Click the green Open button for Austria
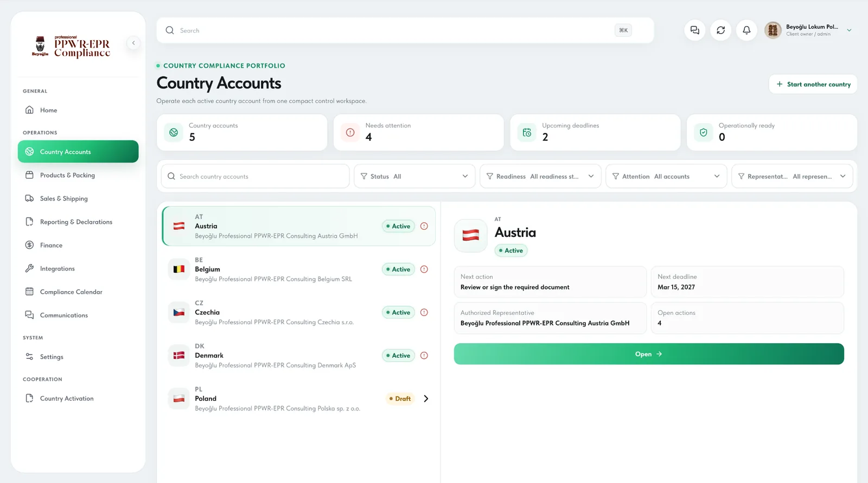The image size is (868, 483). tap(649, 354)
